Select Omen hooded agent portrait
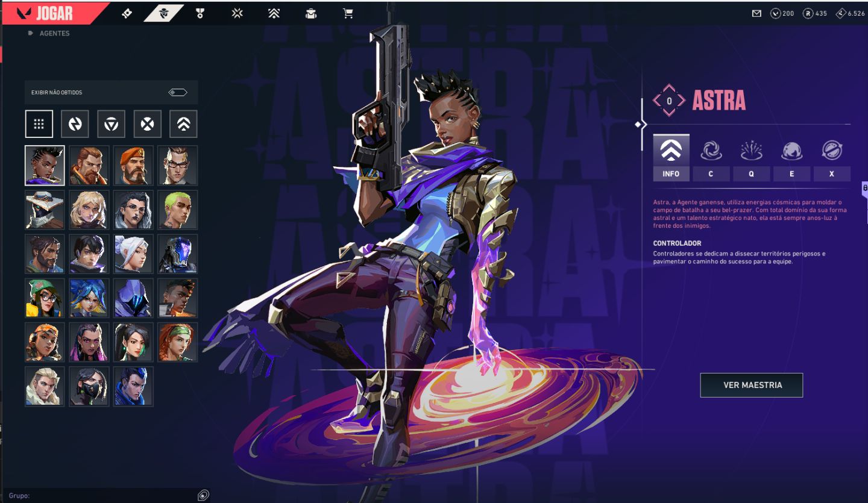This screenshot has height=503, width=868. pyautogui.click(x=133, y=298)
